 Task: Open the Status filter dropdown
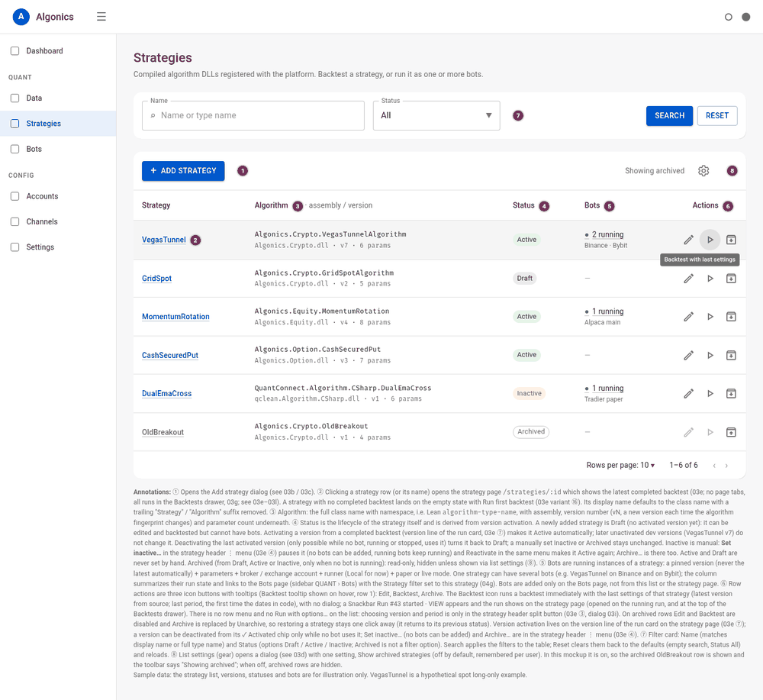pyautogui.click(x=436, y=115)
